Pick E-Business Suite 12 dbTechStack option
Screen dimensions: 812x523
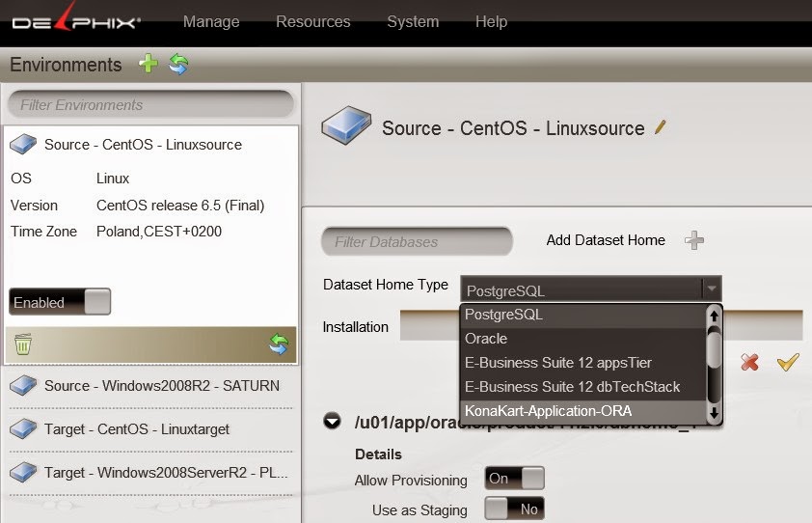(583, 387)
